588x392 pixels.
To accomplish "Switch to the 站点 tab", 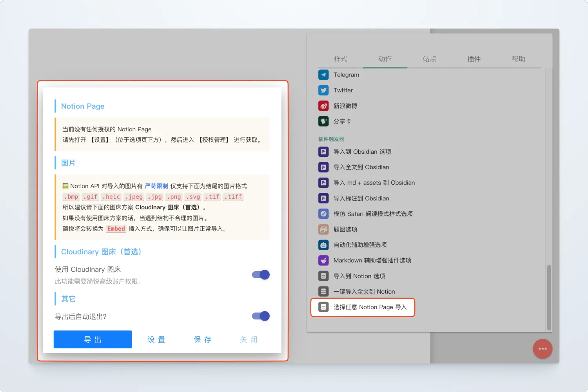I will pyautogui.click(x=430, y=59).
